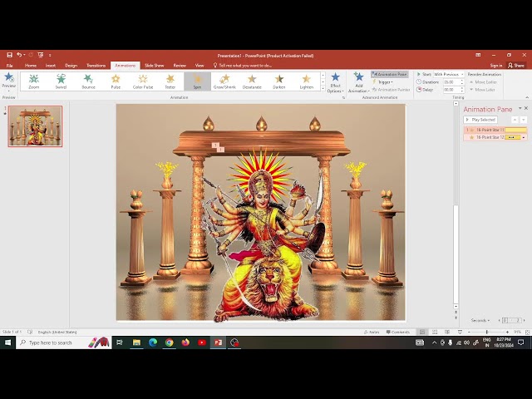Open the Start timing combo box

[449, 74]
